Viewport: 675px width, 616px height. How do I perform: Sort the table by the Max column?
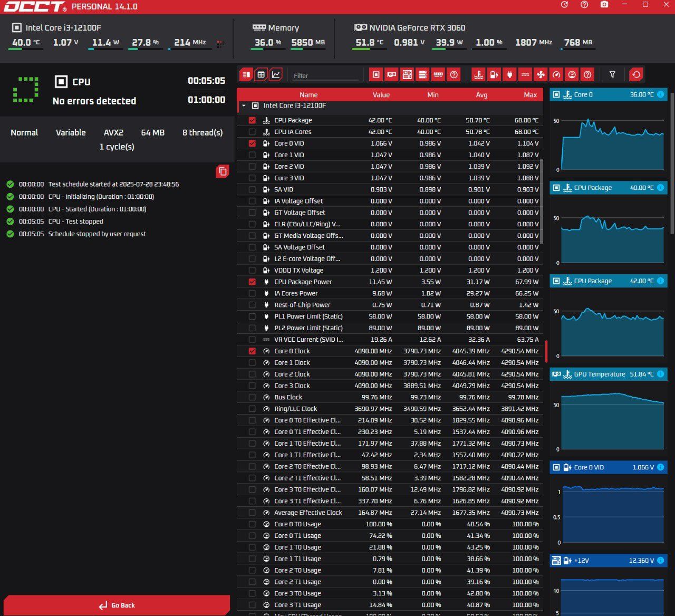(531, 95)
